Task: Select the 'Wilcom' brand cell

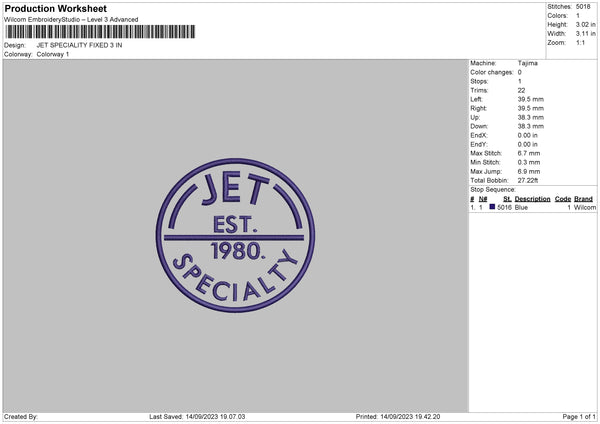Action: pos(585,207)
